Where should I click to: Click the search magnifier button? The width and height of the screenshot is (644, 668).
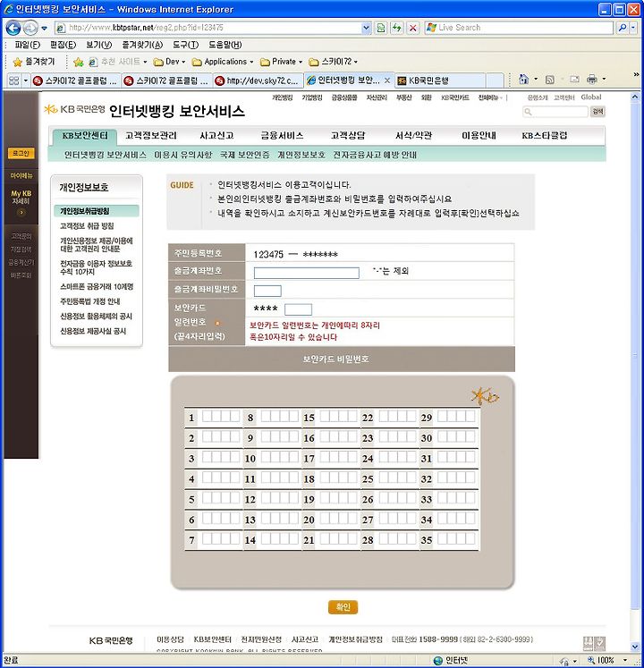[x=623, y=28]
